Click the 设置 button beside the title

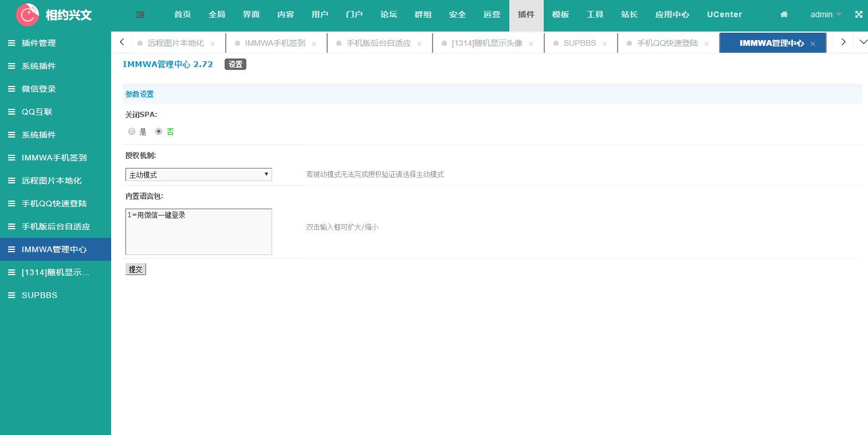235,64
